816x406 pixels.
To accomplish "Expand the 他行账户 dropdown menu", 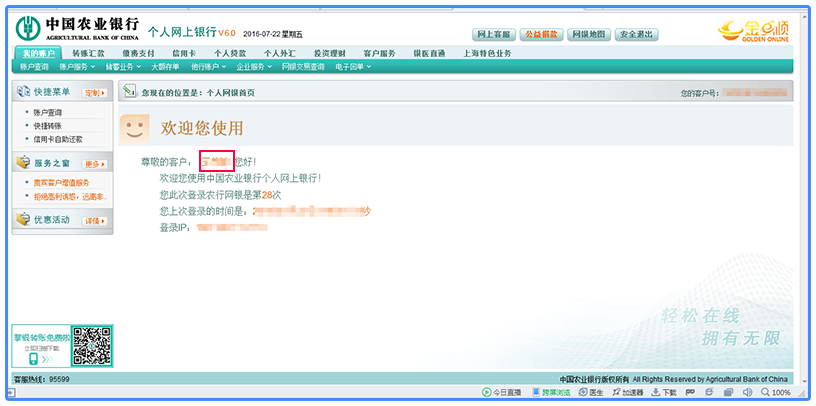I will [208, 67].
